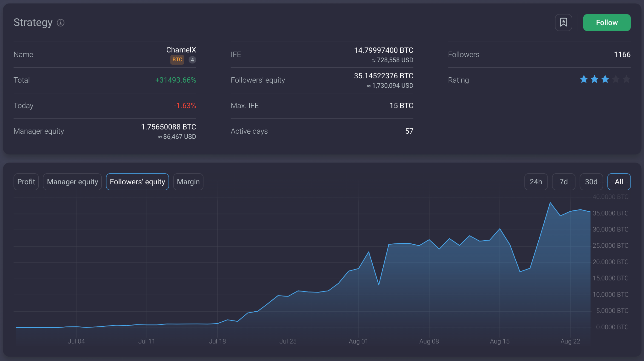644x361 pixels.
Task: Click the 35.0000 BTC axis label
Action: pyautogui.click(x=610, y=213)
